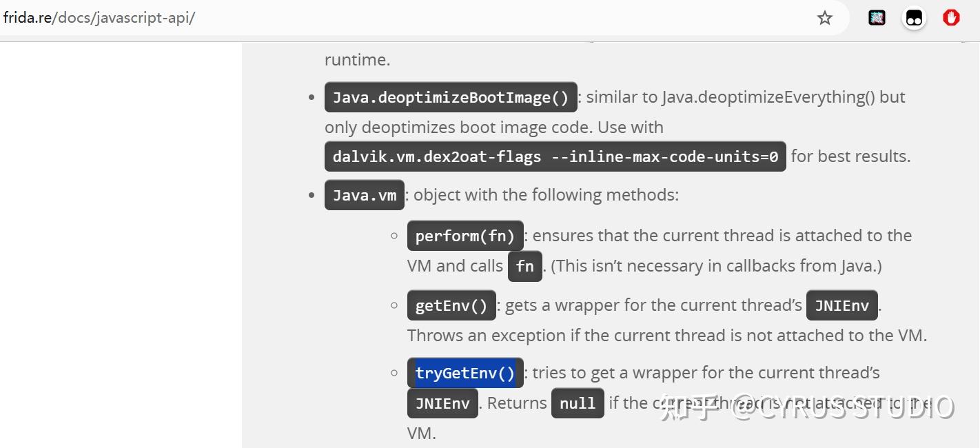Click the perform(fn) method label
Image resolution: width=980 pixels, height=448 pixels.
pyautogui.click(x=465, y=236)
